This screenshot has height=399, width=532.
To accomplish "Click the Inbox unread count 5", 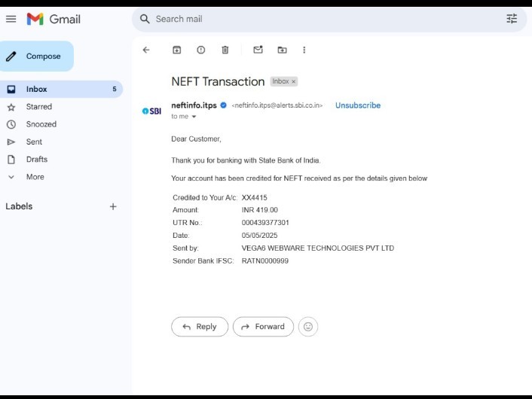I will pos(115,89).
